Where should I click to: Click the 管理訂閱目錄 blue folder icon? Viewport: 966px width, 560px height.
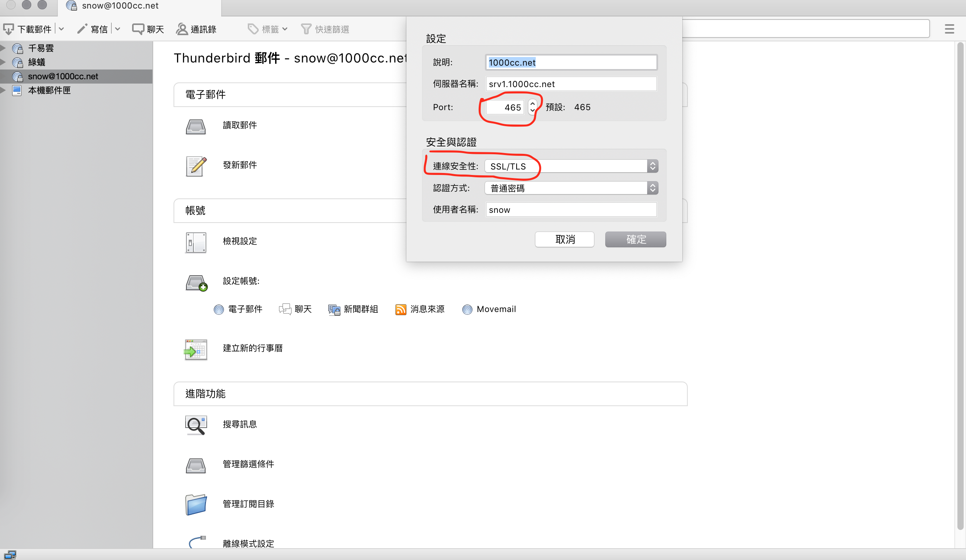(196, 505)
